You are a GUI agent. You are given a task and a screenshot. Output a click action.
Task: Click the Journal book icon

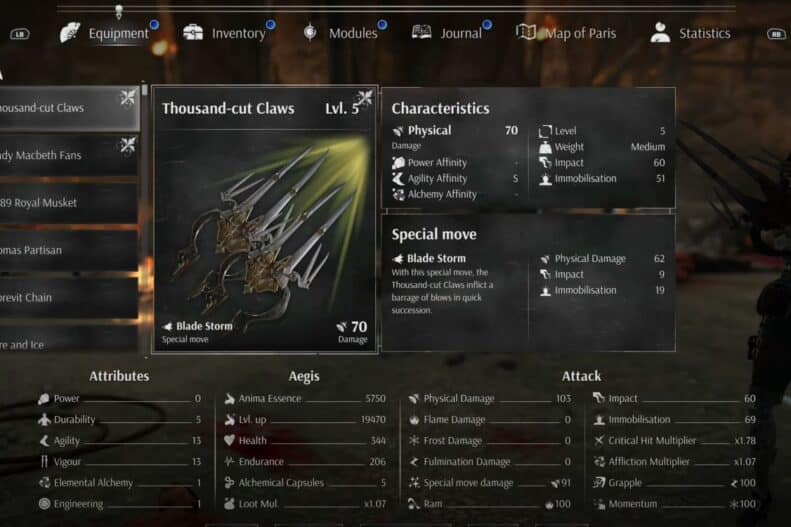point(421,32)
